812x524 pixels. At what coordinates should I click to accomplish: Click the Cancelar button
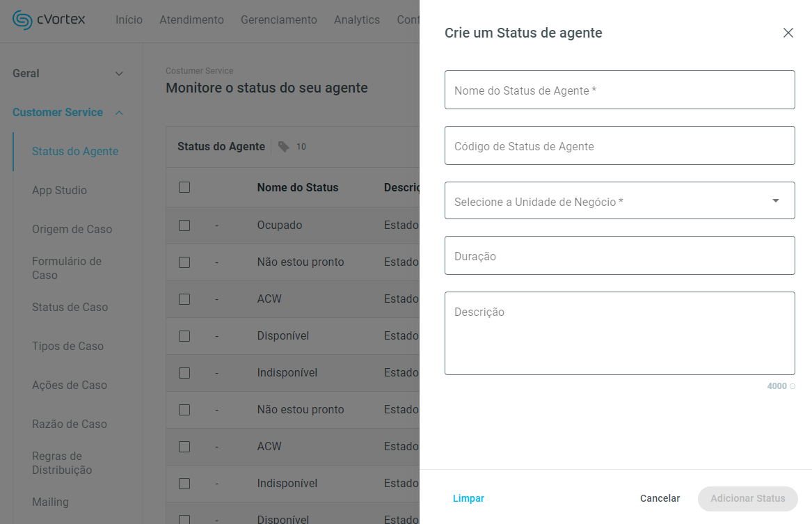(660, 498)
